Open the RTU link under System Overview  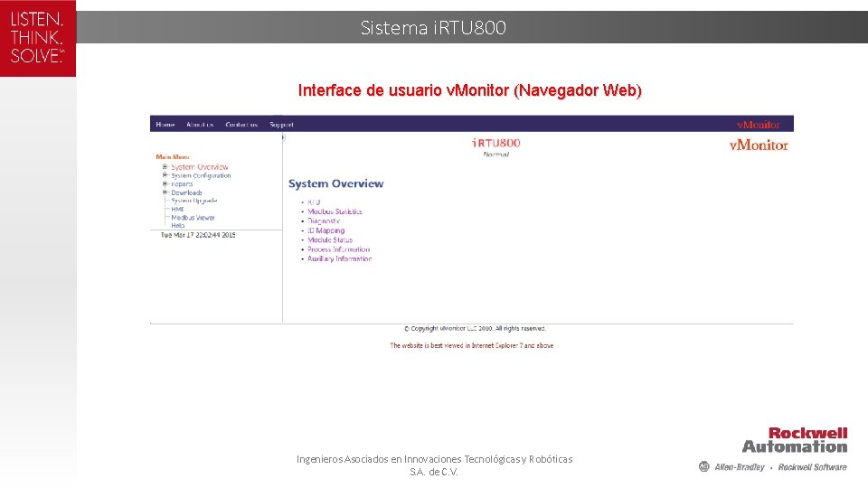(x=314, y=202)
